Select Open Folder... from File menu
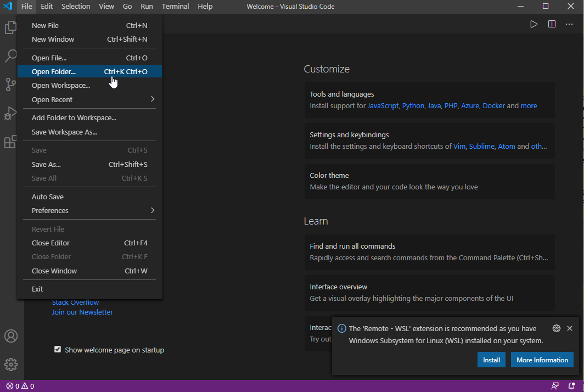Viewport: 584px width, 392px height. pos(54,71)
